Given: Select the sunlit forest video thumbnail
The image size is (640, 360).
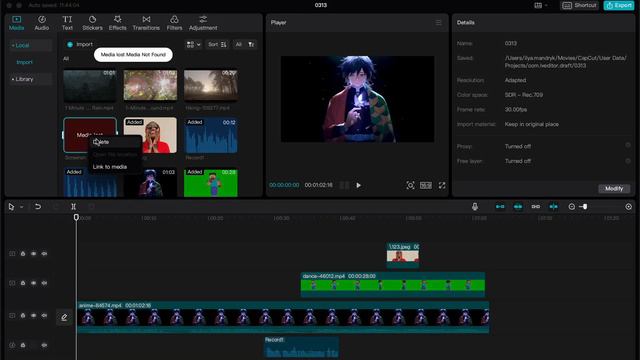Looking at the screenshot, I should pyautogui.click(x=150, y=85).
